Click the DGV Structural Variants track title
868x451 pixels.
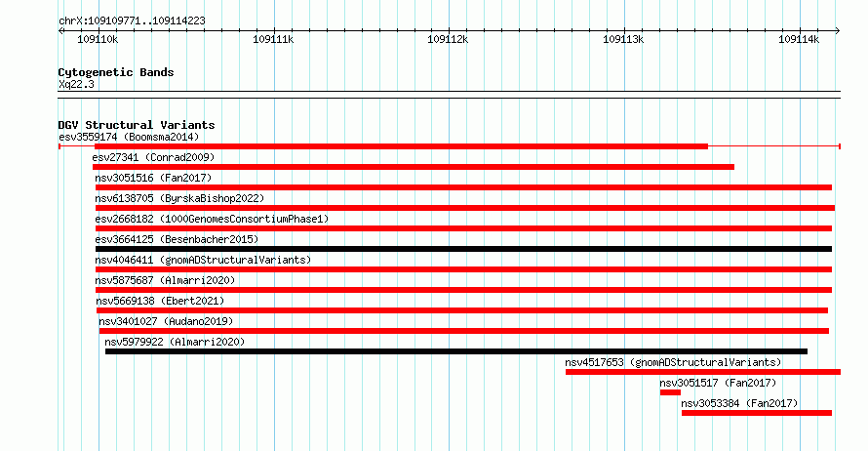[x=137, y=125]
